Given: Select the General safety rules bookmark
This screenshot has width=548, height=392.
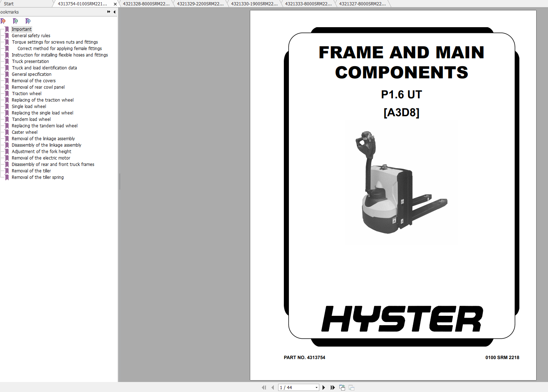Looking at the screenshot, I should click(31, 35).
